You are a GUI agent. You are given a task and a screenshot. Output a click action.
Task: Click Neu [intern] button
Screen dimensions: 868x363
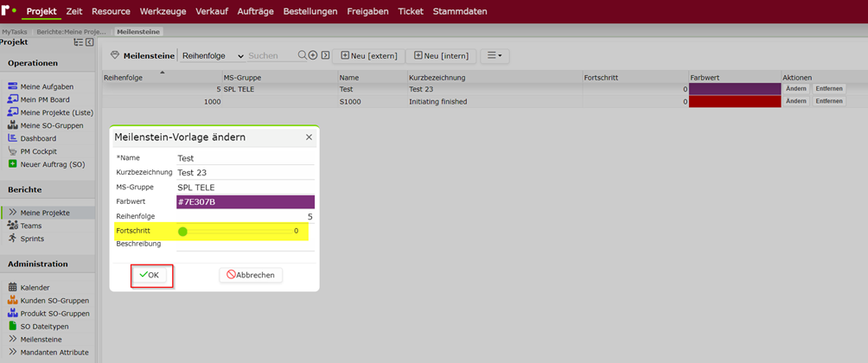coord(441,56)
